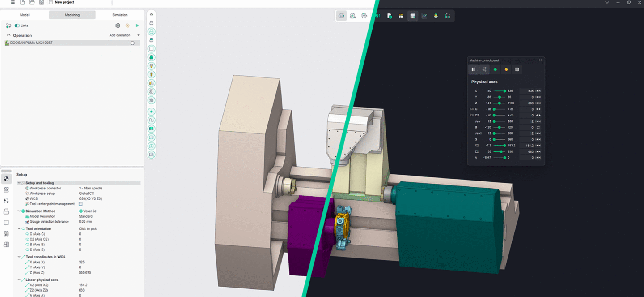This screenshot has height=297, width=644.
Task: Open the hamburger menu icon at top left
Action: (x=13, y=2)
